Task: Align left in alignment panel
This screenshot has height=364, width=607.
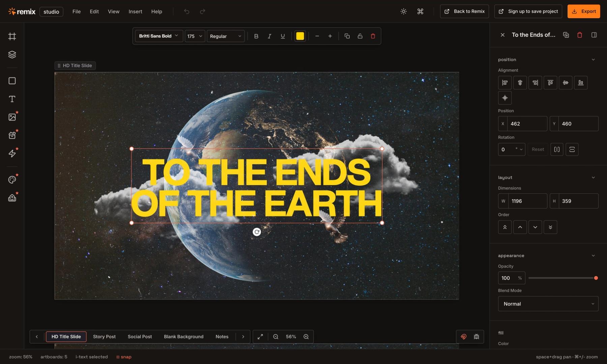Action: (505, 83)
